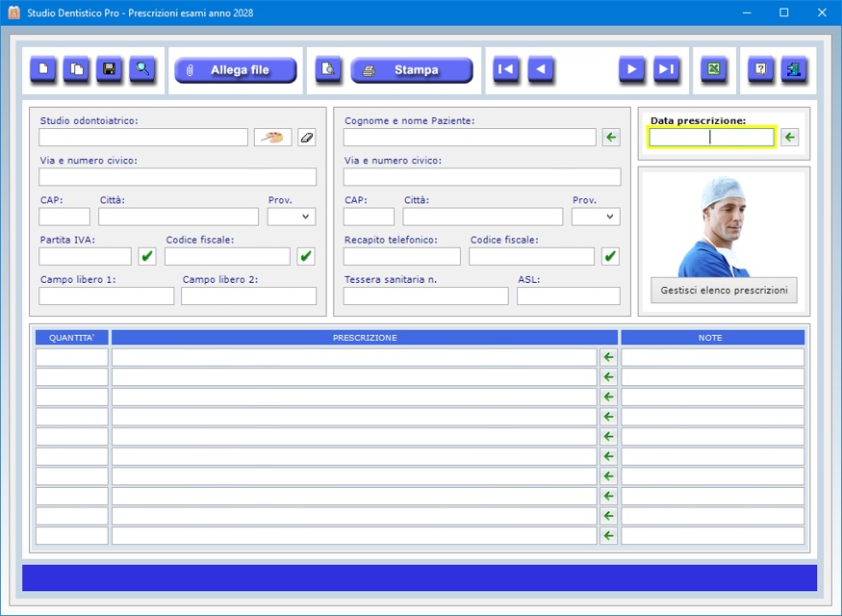Click the green arrow in the tenth prescription row

(x=608, y=536)
